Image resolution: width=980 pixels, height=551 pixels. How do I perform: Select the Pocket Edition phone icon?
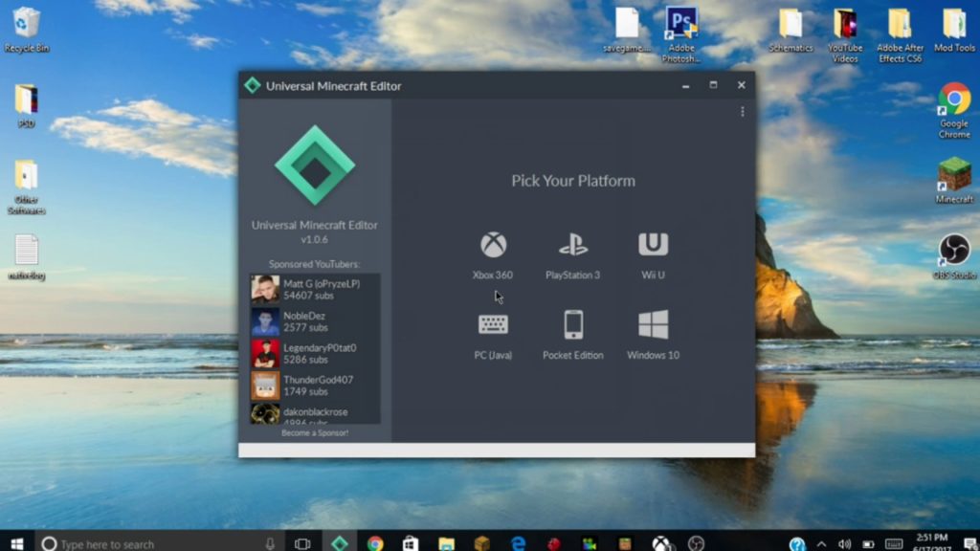click(x=573, y=324)
